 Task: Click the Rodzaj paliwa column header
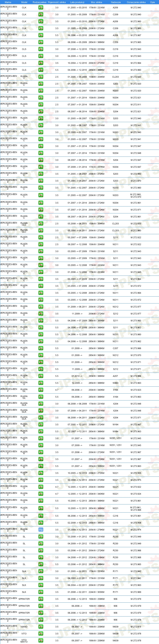click(x=39, y=2)
